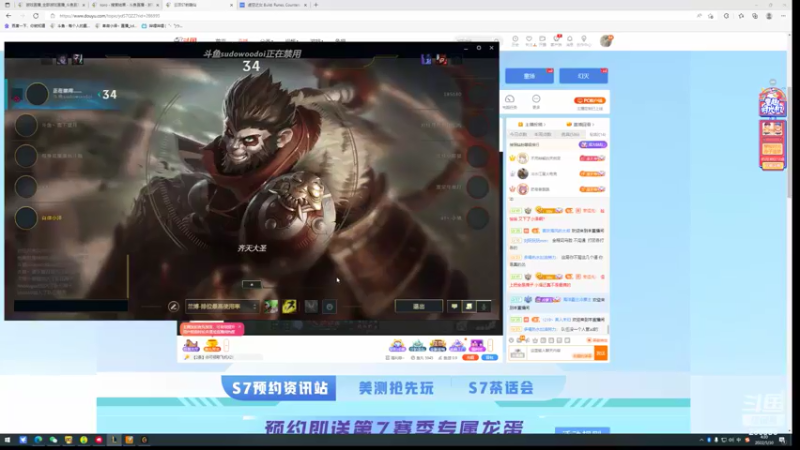
Task: Expand the nobility crown link with chevron
Action: click(x=580, y=124)
